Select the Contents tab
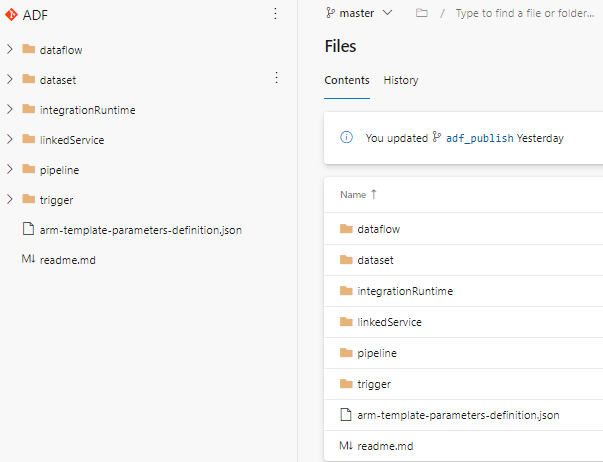The width and height of the screenshot is (603, 462). [347, 80]
